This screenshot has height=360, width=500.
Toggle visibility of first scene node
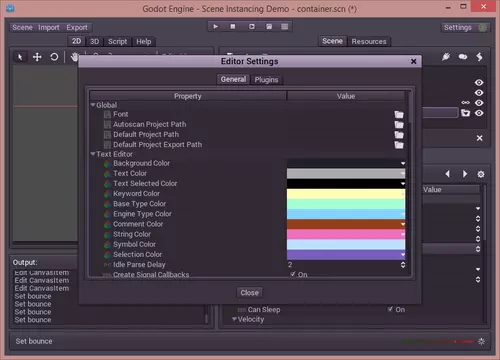pos(479,82)
